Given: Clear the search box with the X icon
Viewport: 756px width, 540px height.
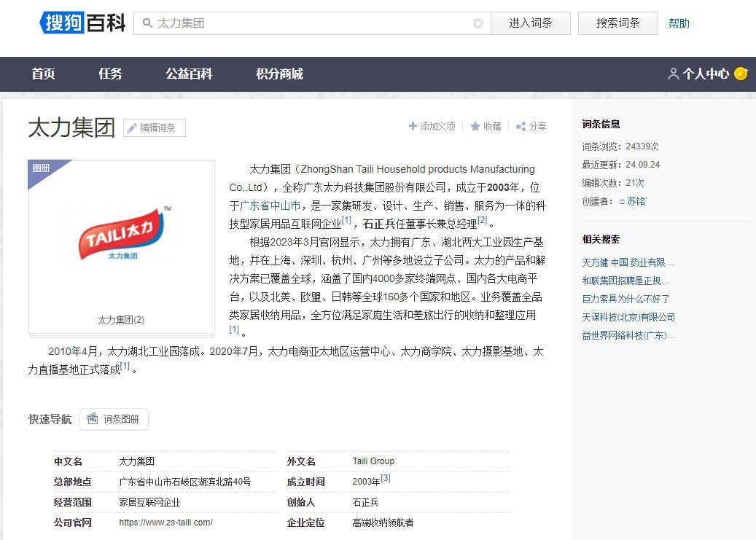Looking at the screenshot, I should [x=478, y=23].
